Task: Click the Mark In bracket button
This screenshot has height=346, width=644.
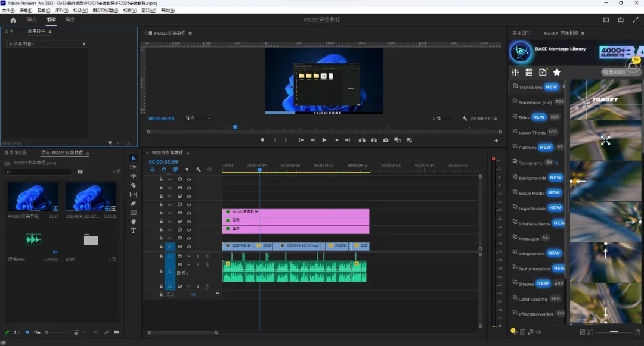Action: tap(275, 140)
